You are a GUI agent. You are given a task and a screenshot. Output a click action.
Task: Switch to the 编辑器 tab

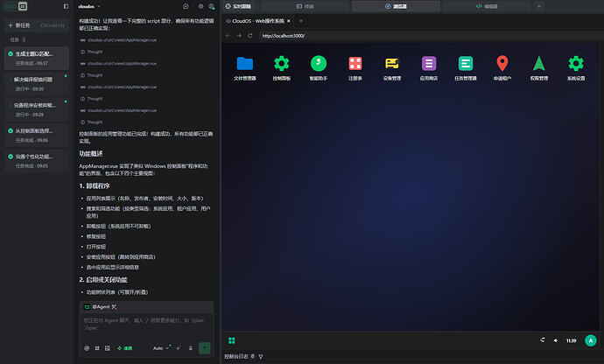tap(487, 6)
